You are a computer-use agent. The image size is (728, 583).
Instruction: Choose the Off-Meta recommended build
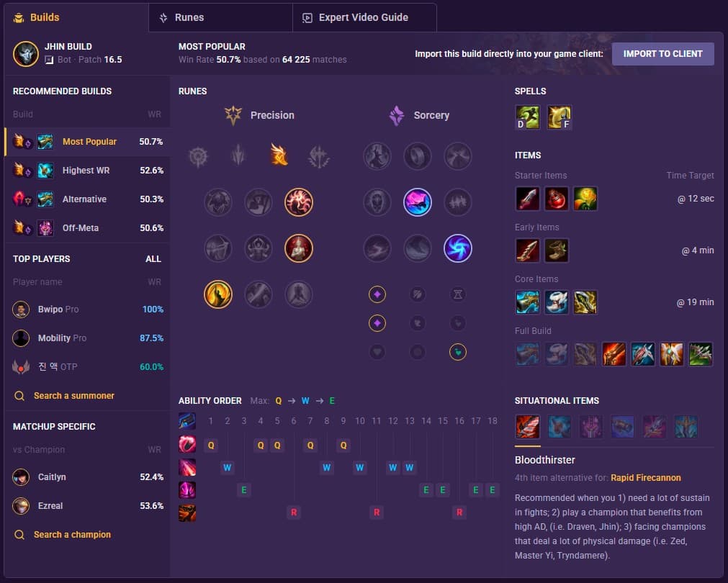click(87, 228)
